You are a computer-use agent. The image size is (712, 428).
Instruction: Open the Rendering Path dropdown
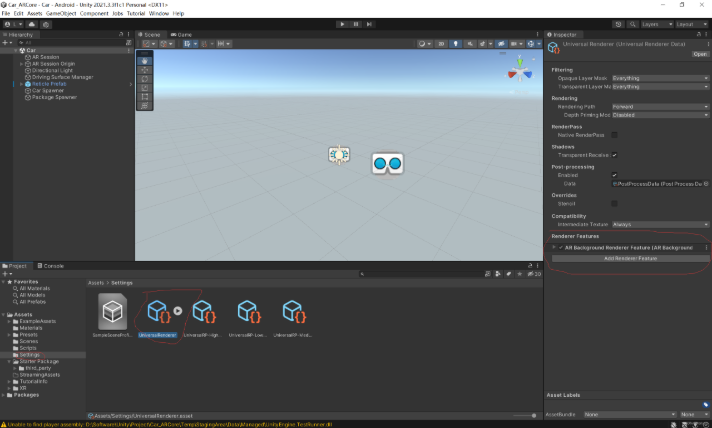click(658, 106)
